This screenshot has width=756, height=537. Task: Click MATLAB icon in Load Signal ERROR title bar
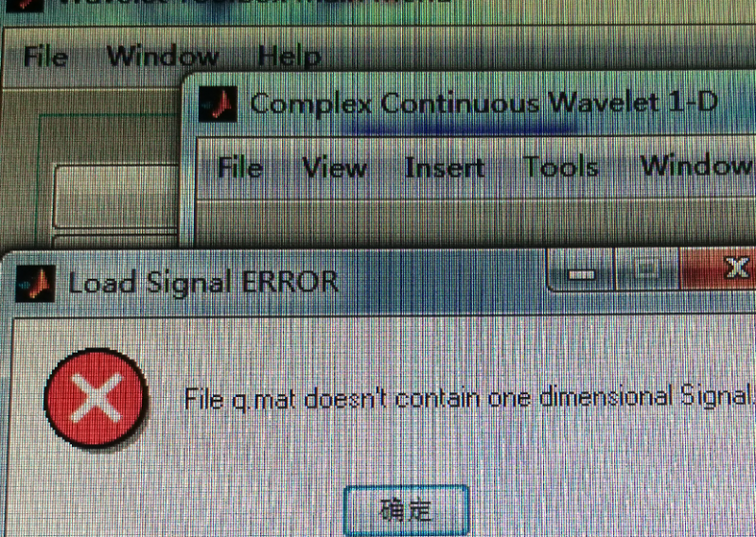click(x=35, y=284)
